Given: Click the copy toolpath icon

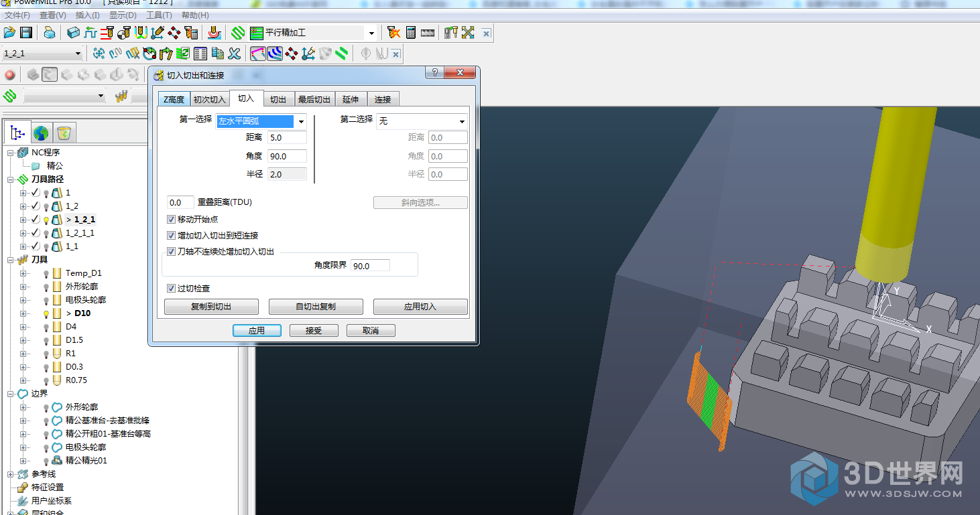Looking at the screenshot, I should coord(217,54).
